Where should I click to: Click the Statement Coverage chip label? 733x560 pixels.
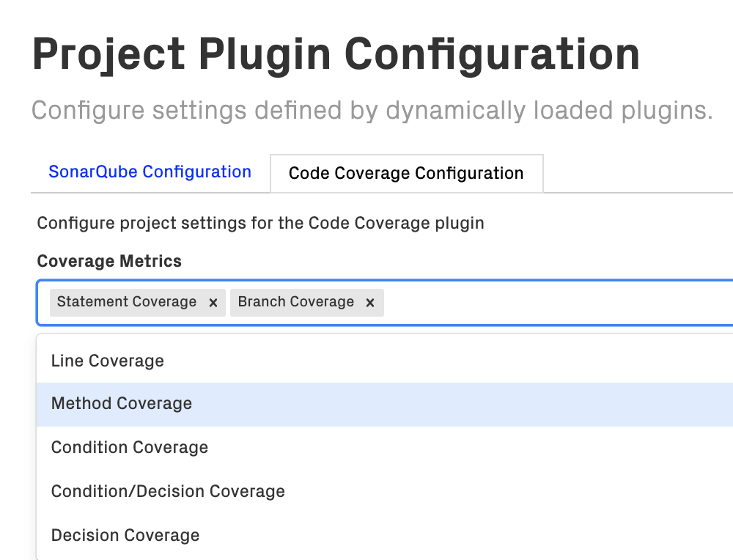coord(127,302)
